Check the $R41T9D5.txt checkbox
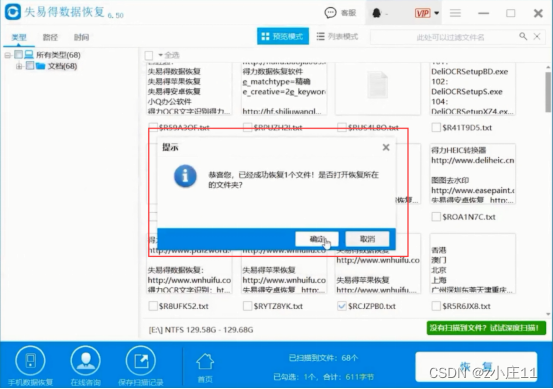 436,127
